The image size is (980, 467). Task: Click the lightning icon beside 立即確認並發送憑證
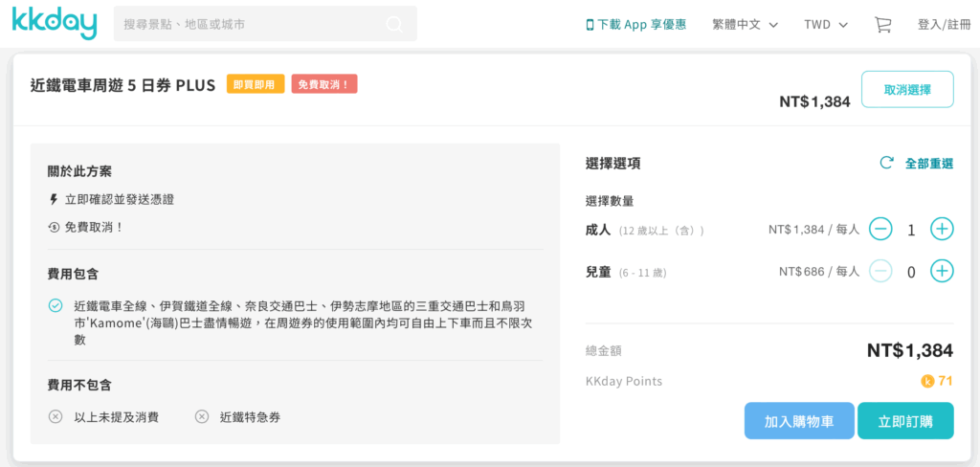coord(54,199)
